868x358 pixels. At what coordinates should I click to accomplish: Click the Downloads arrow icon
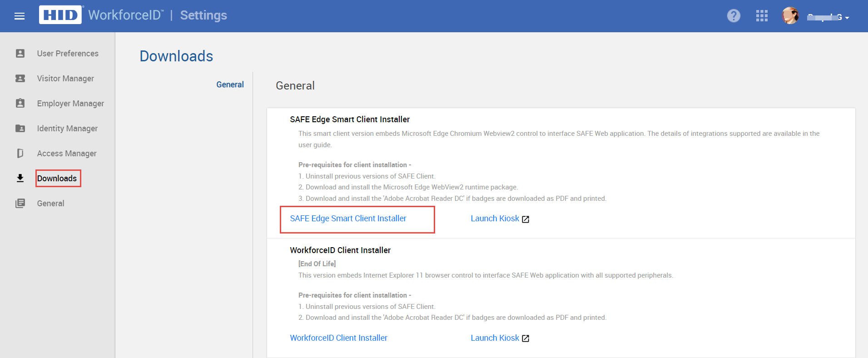20,178
